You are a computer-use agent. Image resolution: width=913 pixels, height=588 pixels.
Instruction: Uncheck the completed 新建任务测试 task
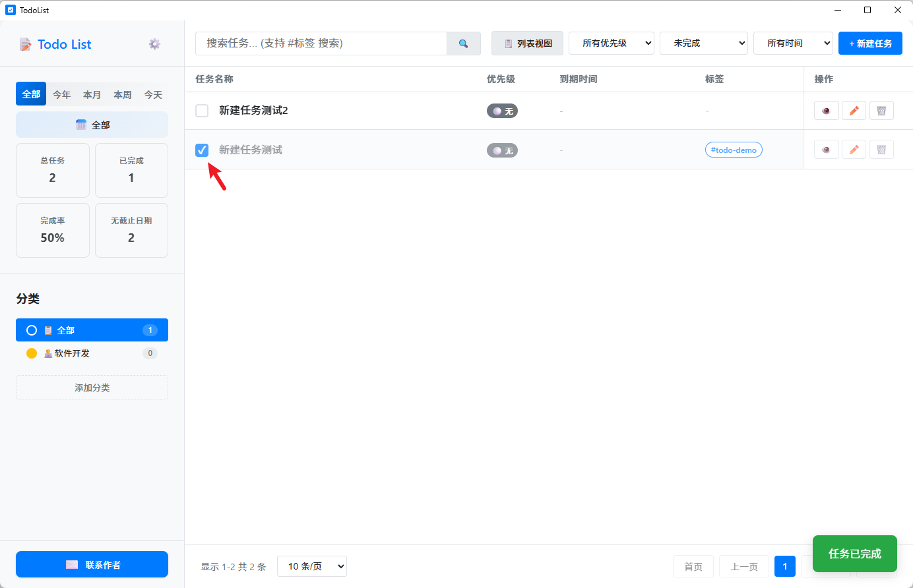point(202,150)
